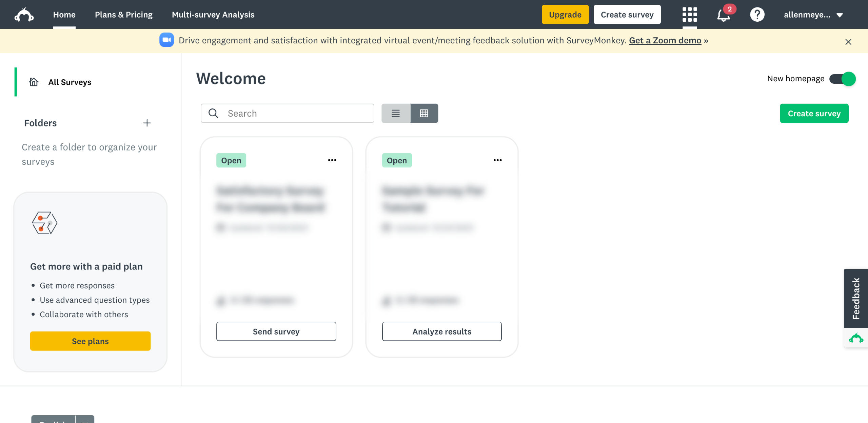
Task: Switch to list view layout
Action: [x=396, y=113]
